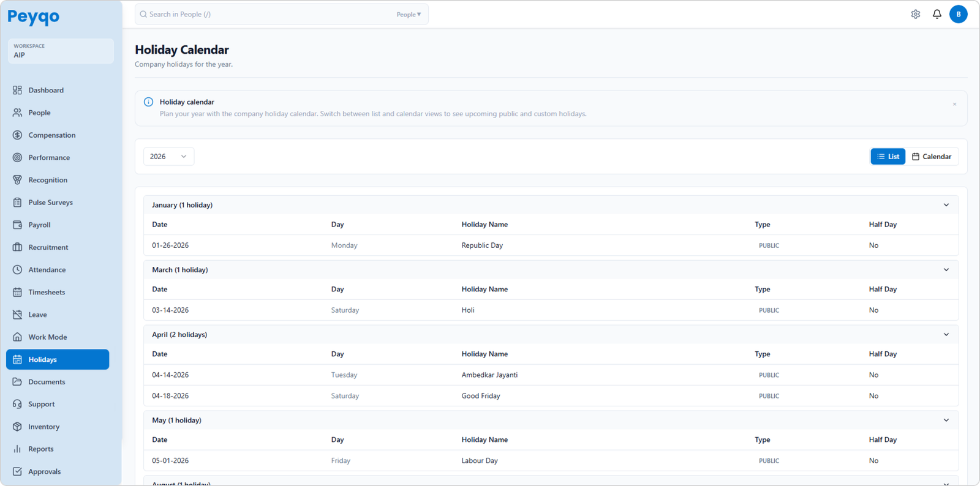Click the date 04-14-2026
The width and height of the screenshot is (980, 486).
pyautogui.click(x=170, y=375)
